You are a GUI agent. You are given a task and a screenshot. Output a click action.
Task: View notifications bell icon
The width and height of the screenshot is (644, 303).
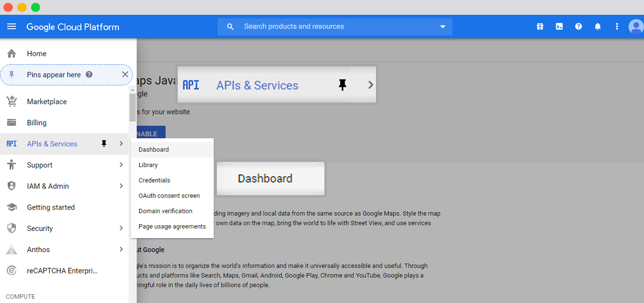click(598, 27)
